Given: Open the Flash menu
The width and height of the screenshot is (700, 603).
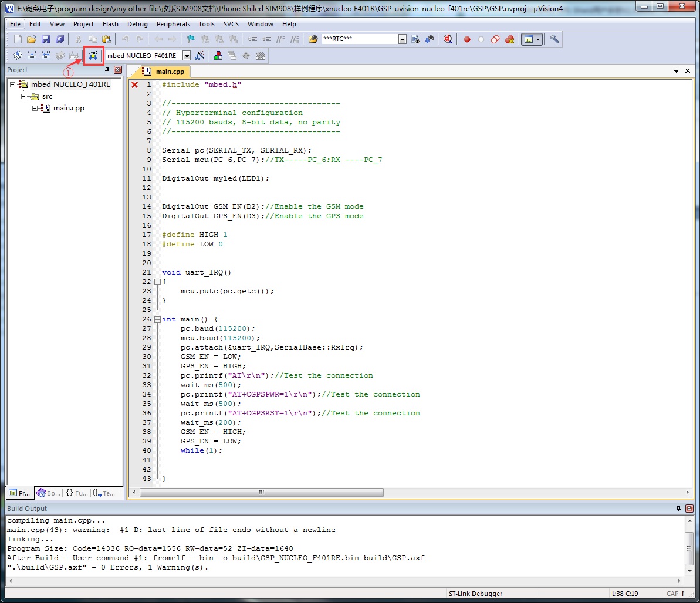Looking at the screenshot, I should click(x=110, y=24).
